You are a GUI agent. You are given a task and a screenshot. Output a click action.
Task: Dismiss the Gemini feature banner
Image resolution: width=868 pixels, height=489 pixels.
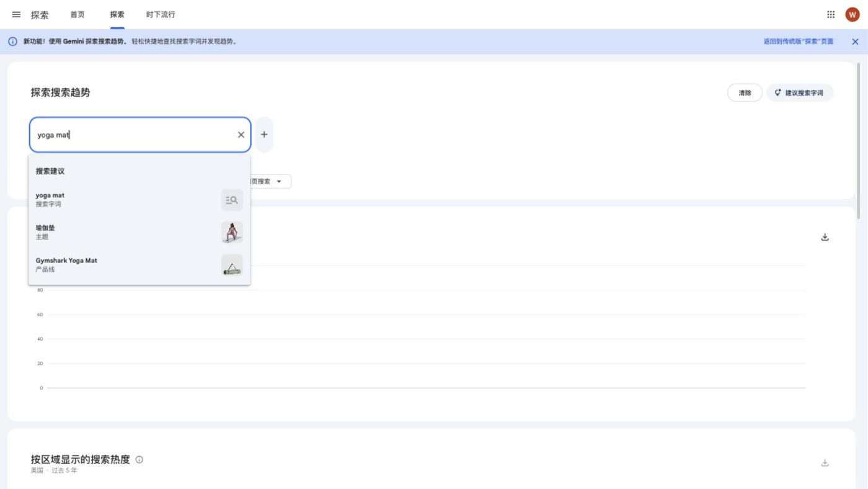coord(855,42)
